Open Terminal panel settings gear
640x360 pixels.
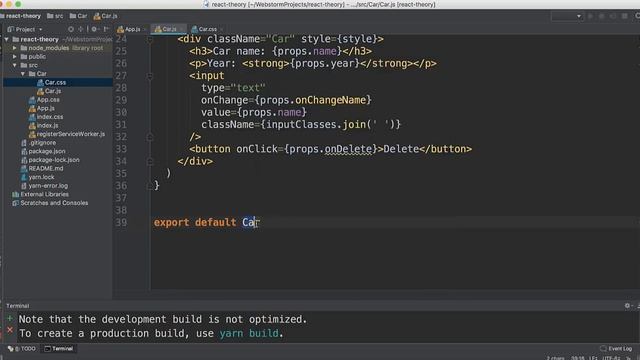[x=627, y=306]
